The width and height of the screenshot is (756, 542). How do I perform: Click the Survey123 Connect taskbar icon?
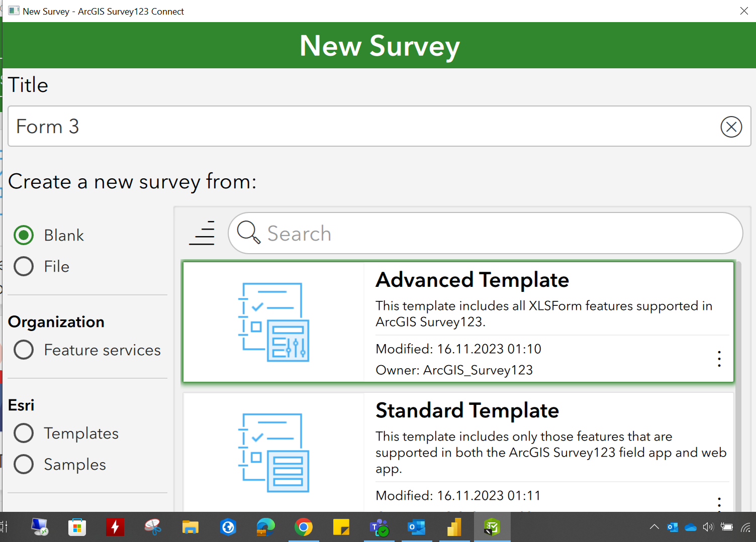pyautogui.click(x=492, y=527)
